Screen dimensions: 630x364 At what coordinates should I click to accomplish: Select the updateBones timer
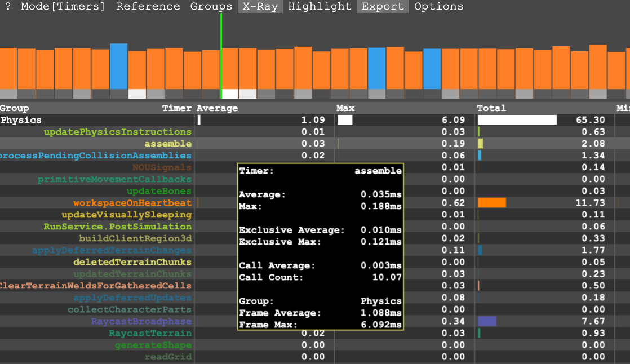coord(159,191)
